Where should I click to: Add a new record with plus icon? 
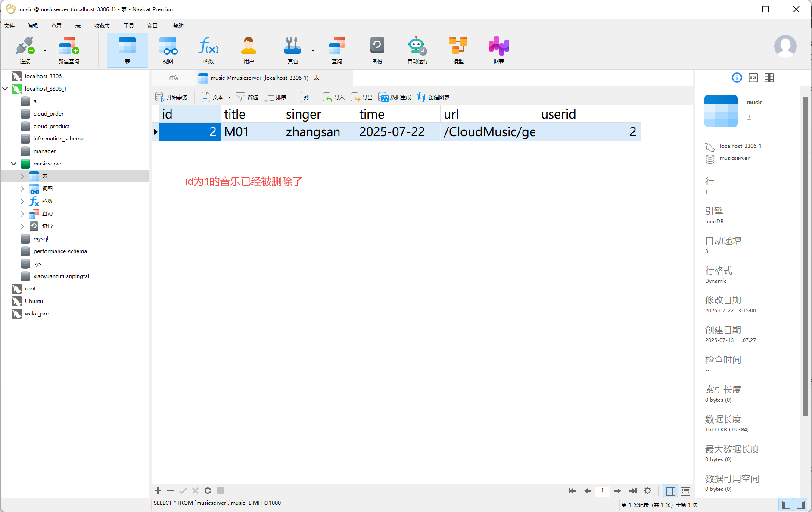coord(158,490)
